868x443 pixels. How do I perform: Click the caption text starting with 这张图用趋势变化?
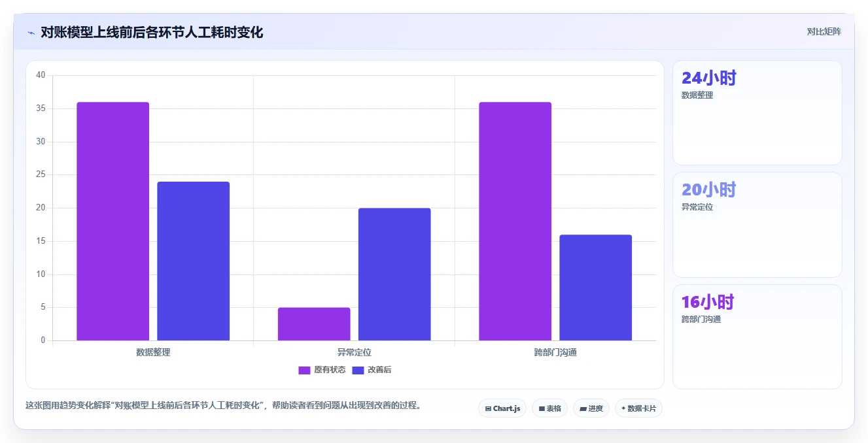click(223, 405)
